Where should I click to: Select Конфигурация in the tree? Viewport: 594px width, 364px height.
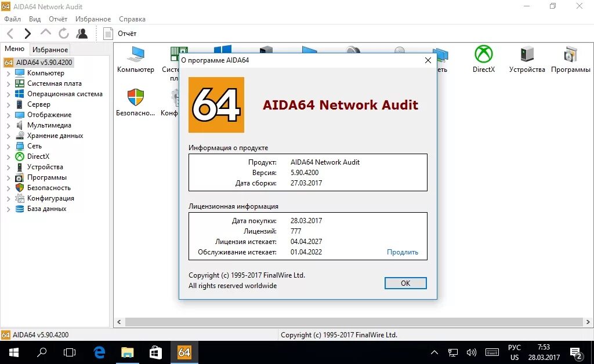[44, 198]
